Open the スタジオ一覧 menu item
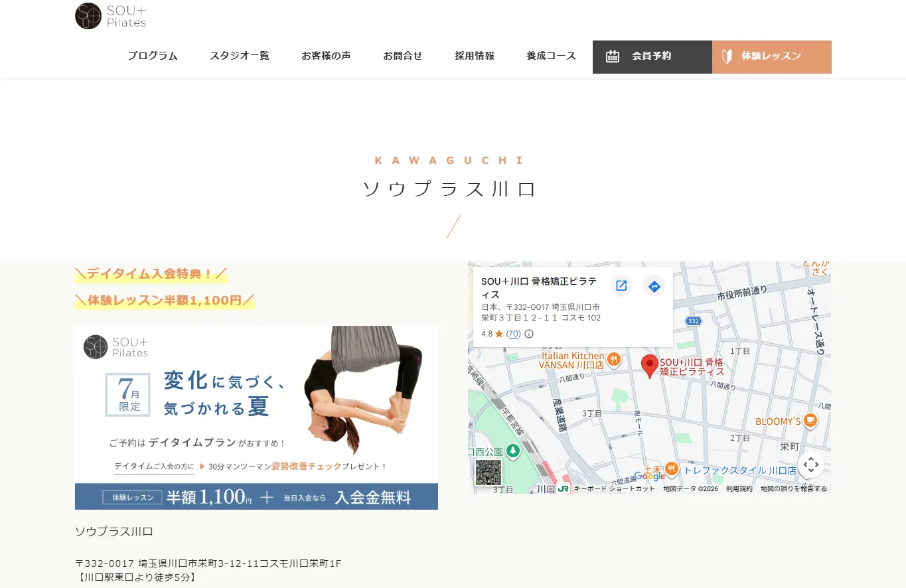This screenshot has width=906, height=588. click(240, 56)
